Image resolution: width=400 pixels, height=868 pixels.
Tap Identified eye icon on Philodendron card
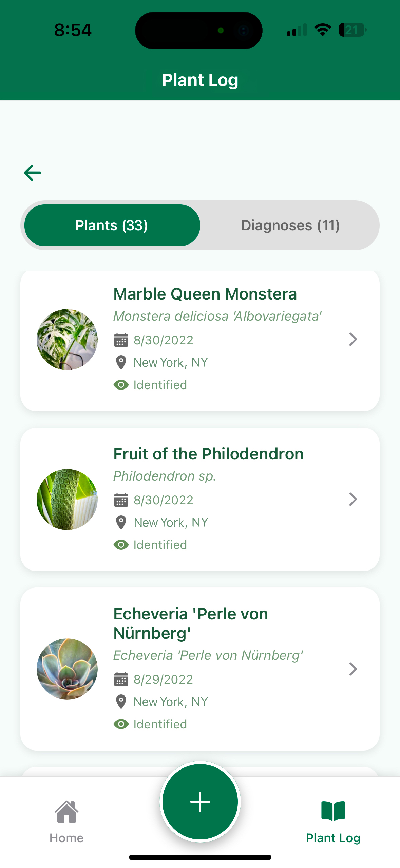tap(121, 545)
